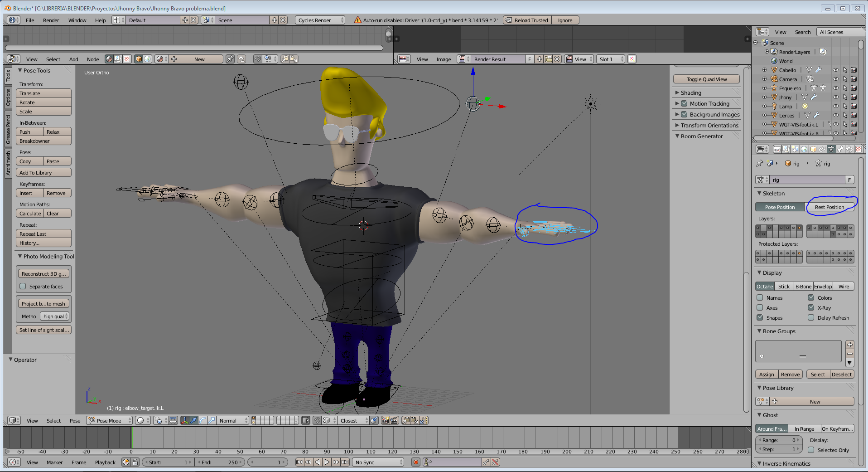Click the Outliner editor type icon
Screen dimensions: 868x472
[762, 32]
